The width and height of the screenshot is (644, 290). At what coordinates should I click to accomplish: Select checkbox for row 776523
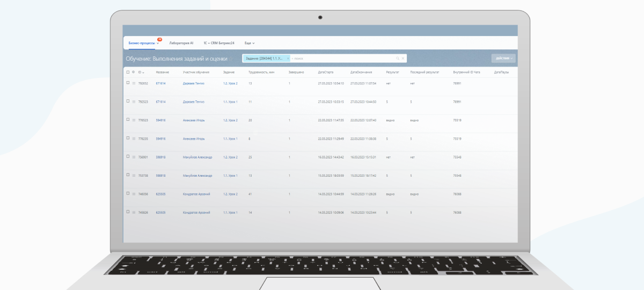(x=128, y=120)
